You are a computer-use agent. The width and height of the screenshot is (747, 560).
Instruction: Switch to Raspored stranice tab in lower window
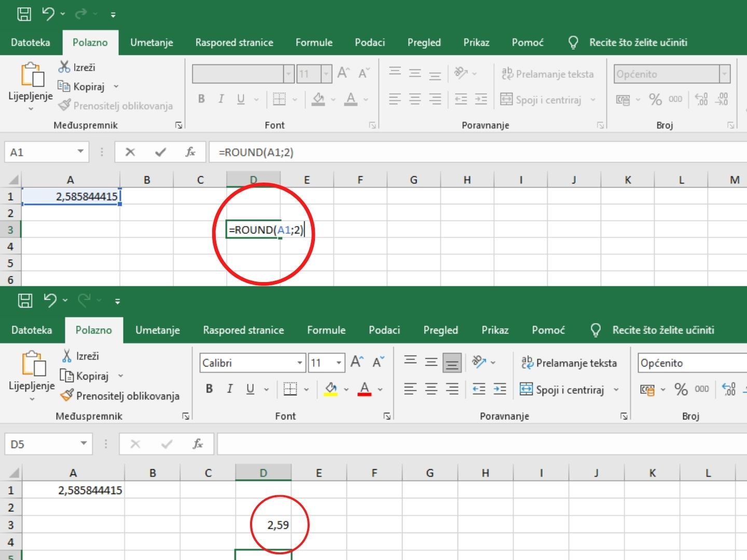coord(243,330)
